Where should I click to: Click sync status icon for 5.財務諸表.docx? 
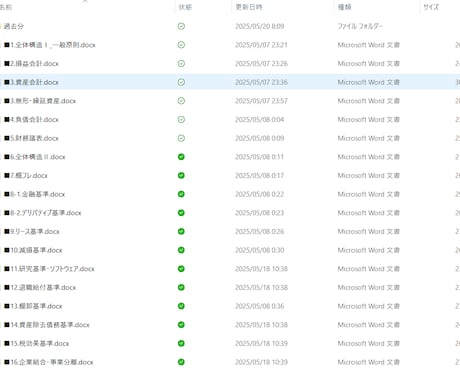tap(181, 138)
